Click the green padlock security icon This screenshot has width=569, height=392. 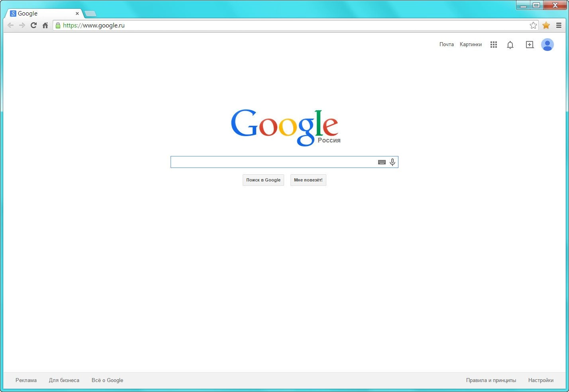click(58, 25)
